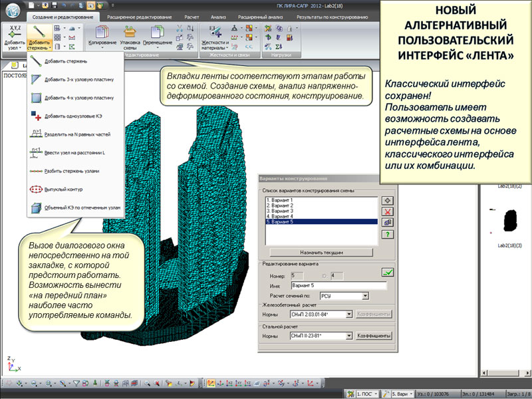Delete the variant using the red X icon

pyautogui.click(x=386, y=211)
